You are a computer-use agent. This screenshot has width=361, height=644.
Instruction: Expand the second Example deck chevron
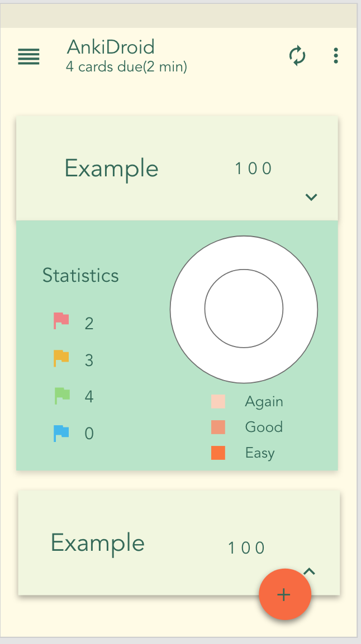point(309,571)
